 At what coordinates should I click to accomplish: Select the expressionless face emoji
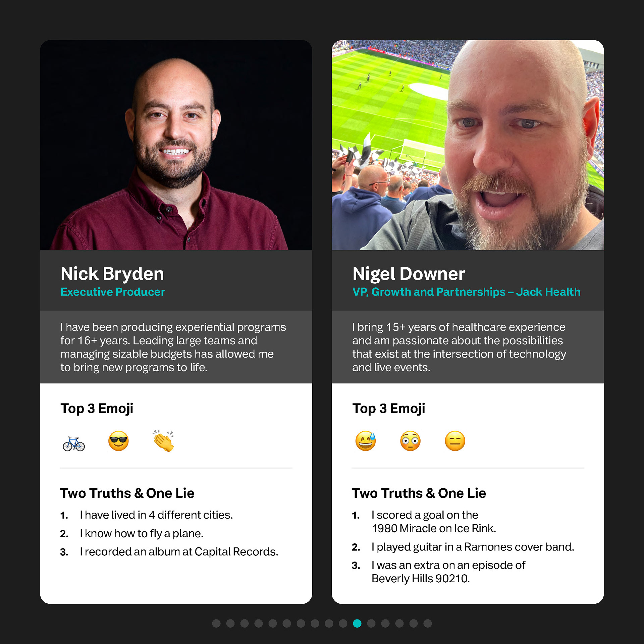click(x=455, y=441)
